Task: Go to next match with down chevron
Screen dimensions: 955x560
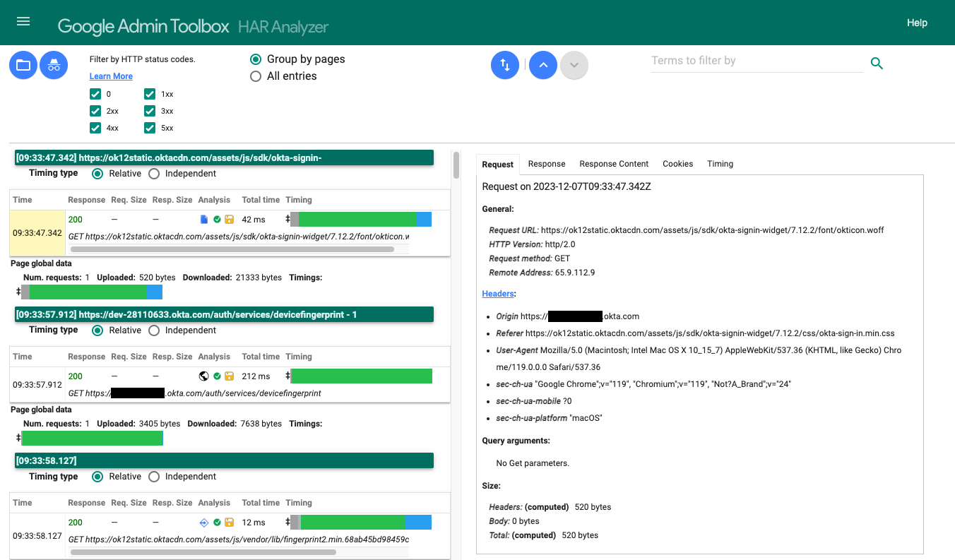Action: [x=574, y=65]
